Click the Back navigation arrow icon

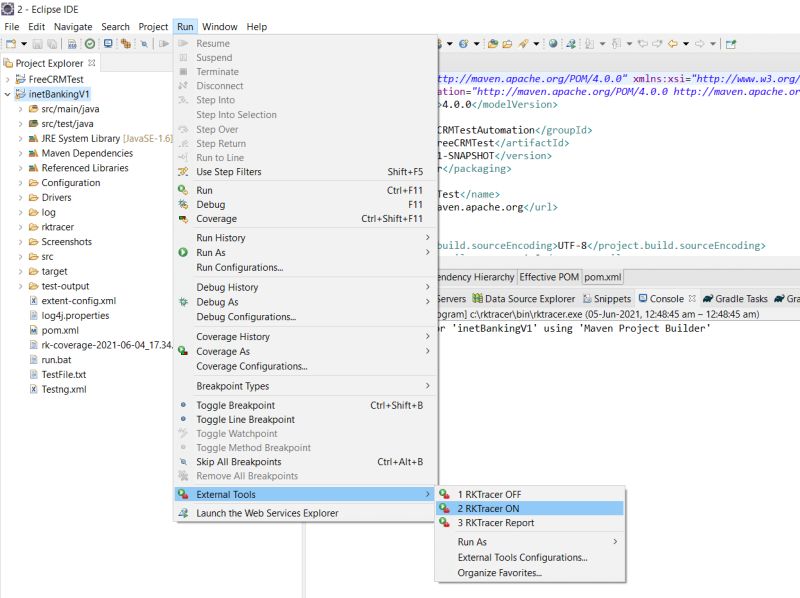click(x=672, y=43)
